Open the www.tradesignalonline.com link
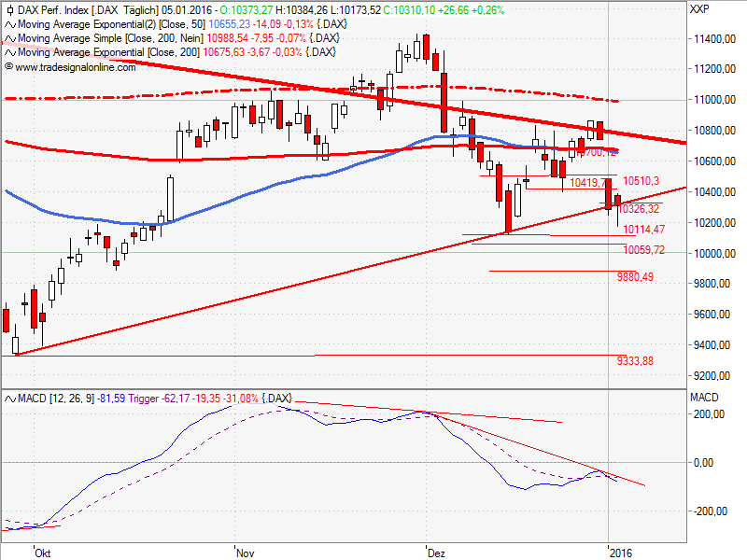The height and width of the screenshot is (560, 747). pyautogui.click(x=75, y=66)
